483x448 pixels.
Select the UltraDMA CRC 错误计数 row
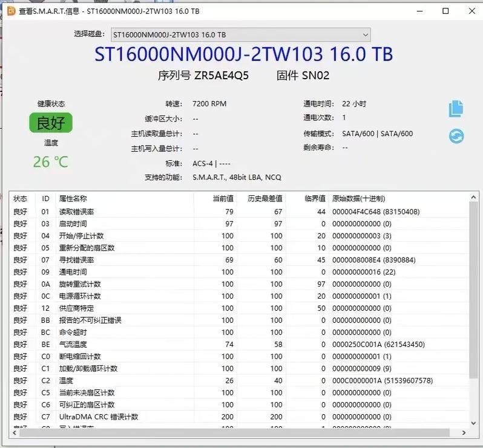pyautogui.click(x=239, y=417)
